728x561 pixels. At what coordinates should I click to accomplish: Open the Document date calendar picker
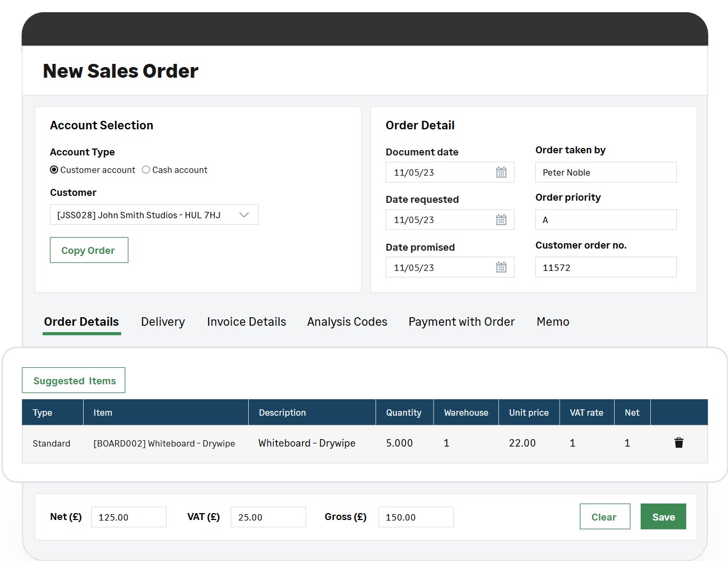point(501,172)
